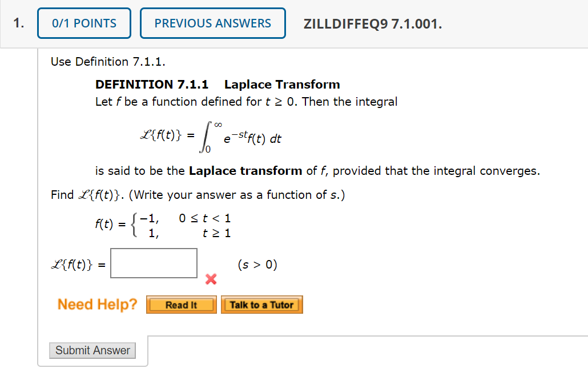Click the (s > 0) condition text

pyautogui.click(x=256, y=264)
